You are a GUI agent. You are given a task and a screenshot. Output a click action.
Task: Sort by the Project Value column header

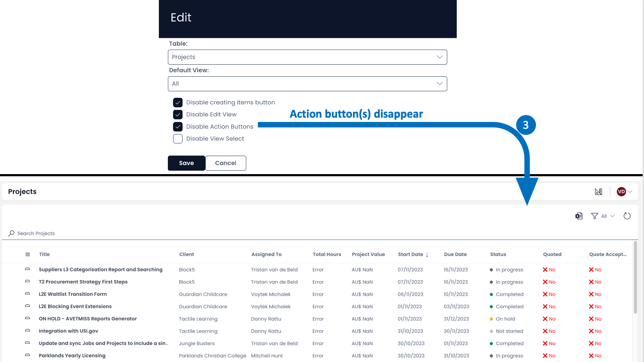point(368,254)
